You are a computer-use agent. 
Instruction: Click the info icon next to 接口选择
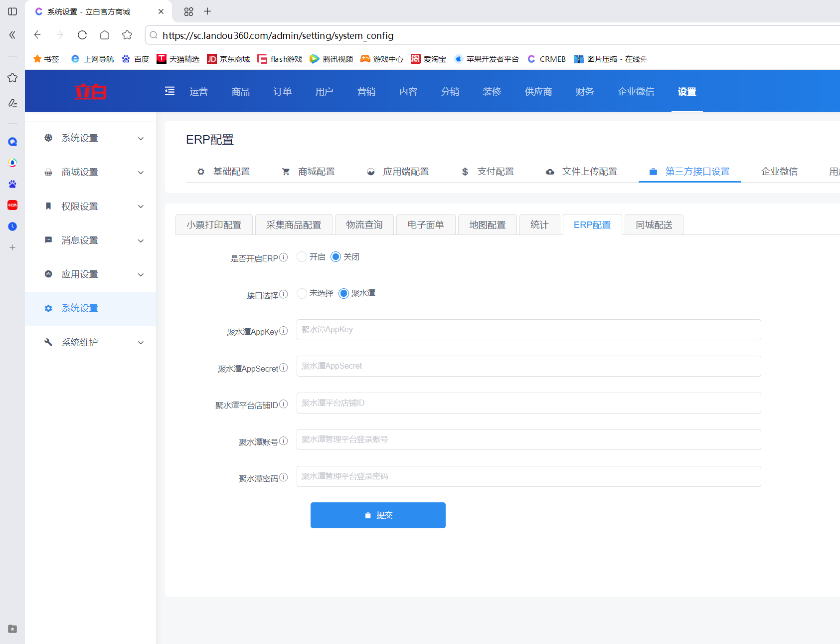[284, 294]
